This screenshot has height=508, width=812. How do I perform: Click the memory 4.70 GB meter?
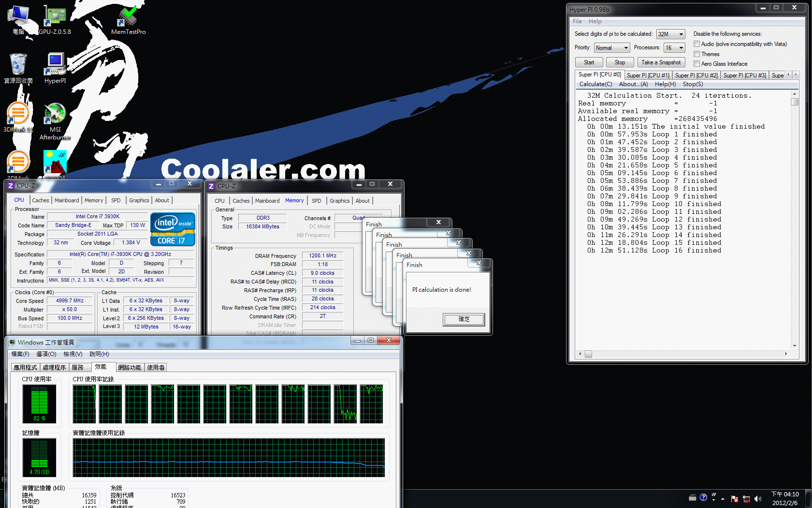(39, 458)
